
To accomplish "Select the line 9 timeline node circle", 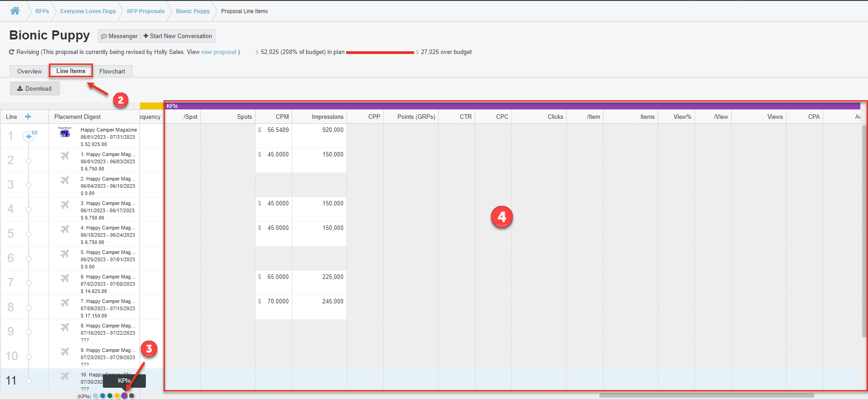I will pyautogui.click(x=29, y=332).
